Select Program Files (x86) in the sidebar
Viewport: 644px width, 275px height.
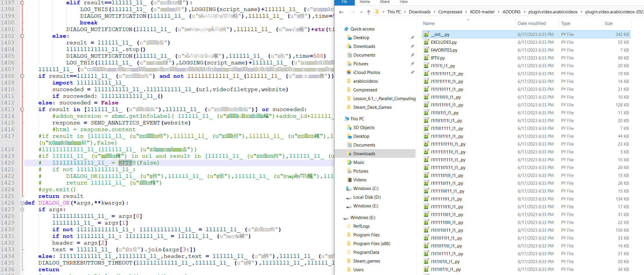pos(371,244)
